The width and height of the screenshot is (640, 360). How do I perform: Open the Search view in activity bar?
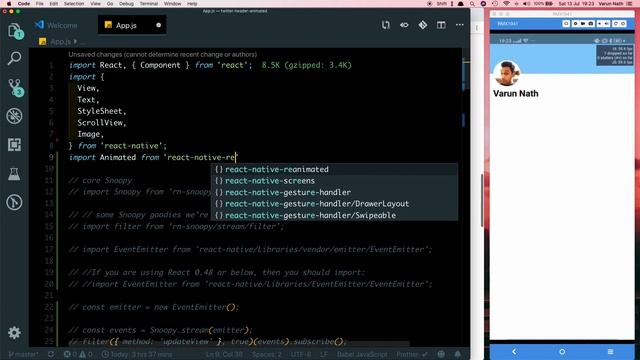tap(14, 58)
